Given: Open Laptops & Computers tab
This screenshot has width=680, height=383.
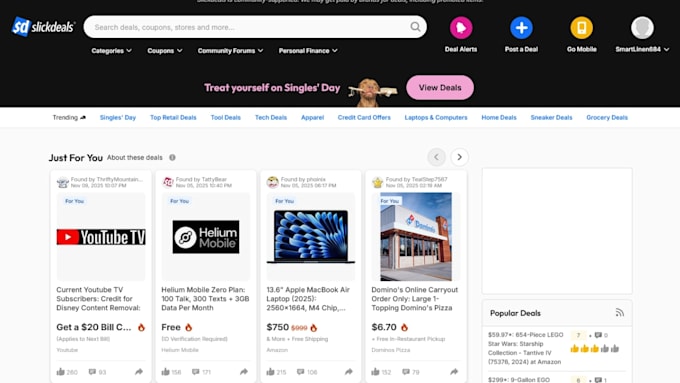Looking at the screenshot, I should pos(436,118).
